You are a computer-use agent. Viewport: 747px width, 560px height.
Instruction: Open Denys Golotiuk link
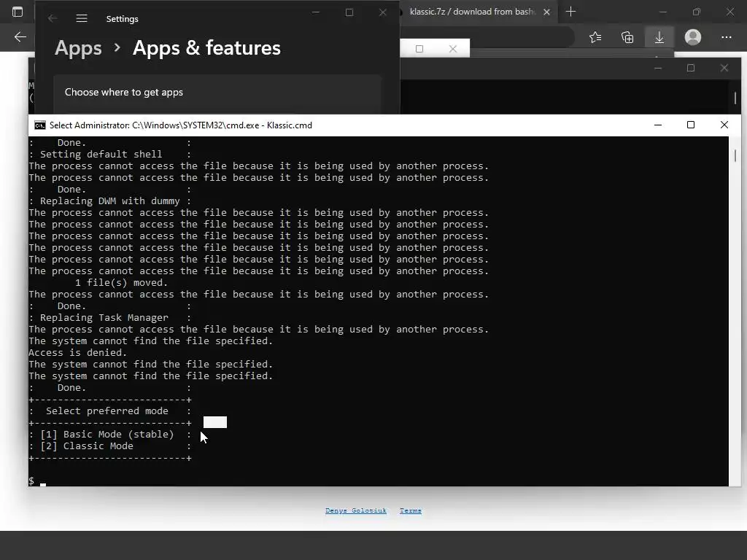(356, 510)
